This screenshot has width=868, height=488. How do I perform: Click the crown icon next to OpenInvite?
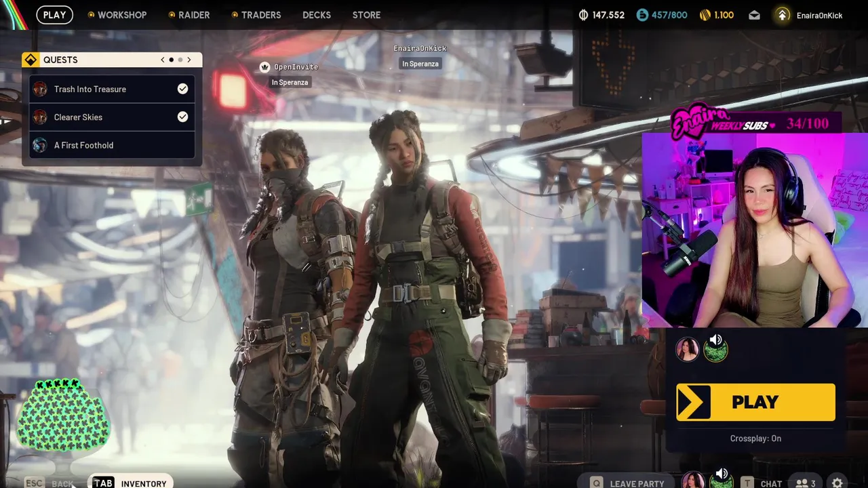[264, 67]
